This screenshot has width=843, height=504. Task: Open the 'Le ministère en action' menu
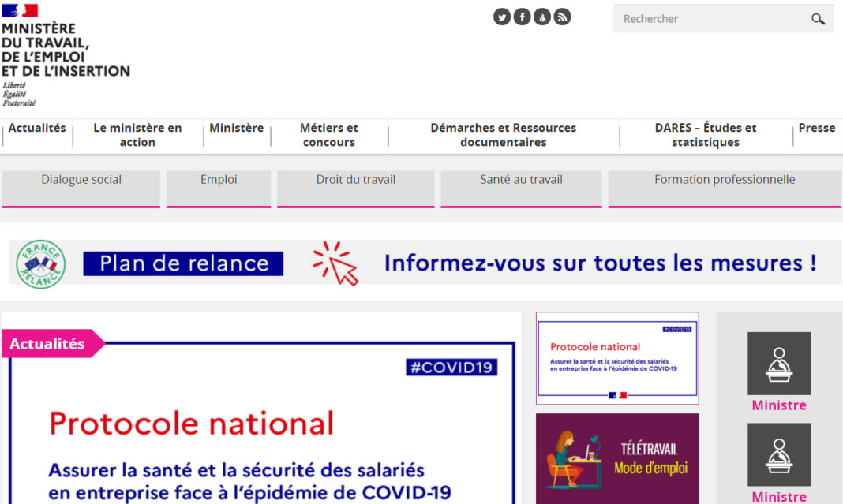point(137,135)
